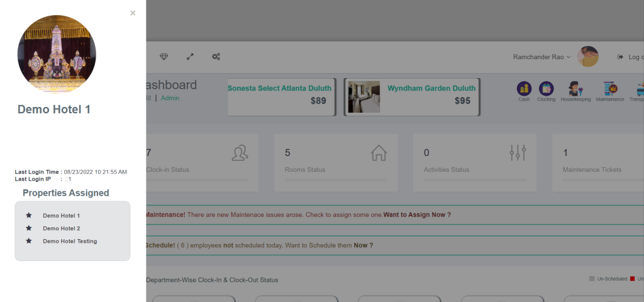
Task: Click the user avatar in the header
Action: point(588,57)
